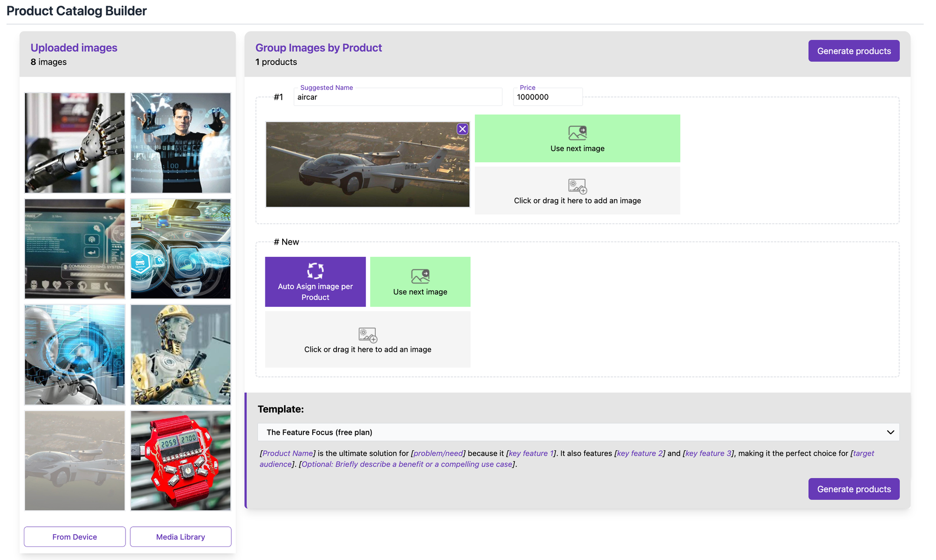Open Media Library
The height and width of the screenshot is (560, 936).
point(181,537)
